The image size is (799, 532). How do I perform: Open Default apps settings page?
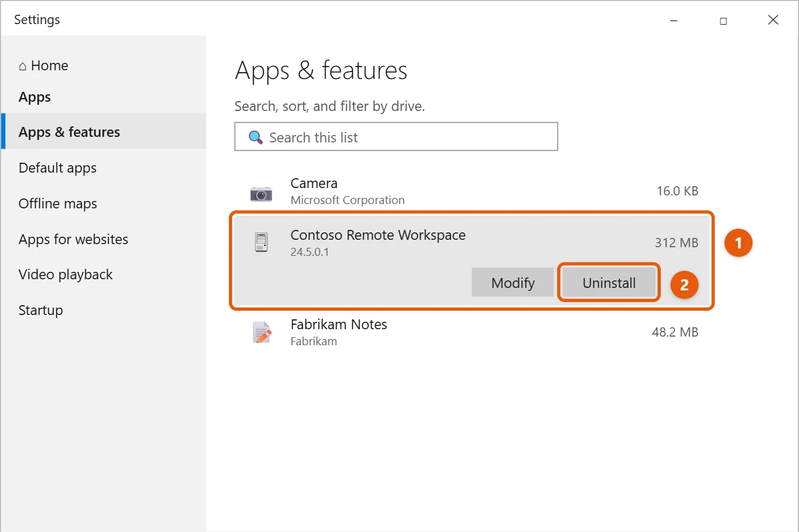tap(57, 168)
